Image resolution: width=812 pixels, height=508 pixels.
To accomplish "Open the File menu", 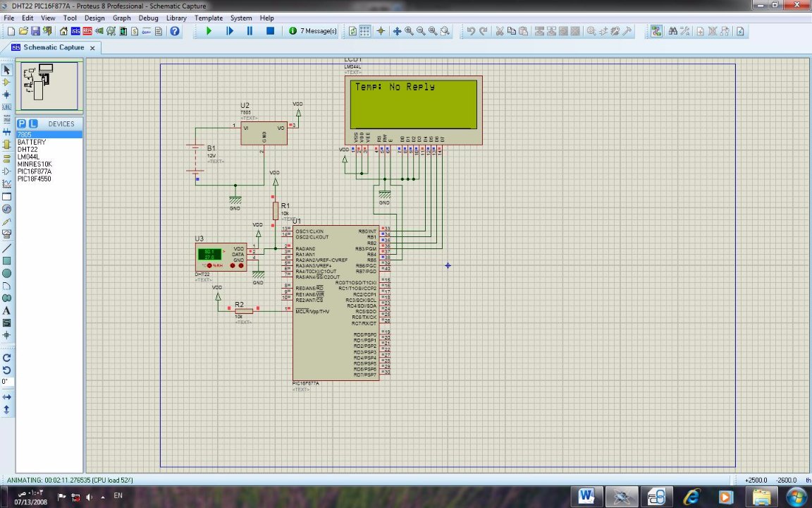I will (x=8, y=18).
